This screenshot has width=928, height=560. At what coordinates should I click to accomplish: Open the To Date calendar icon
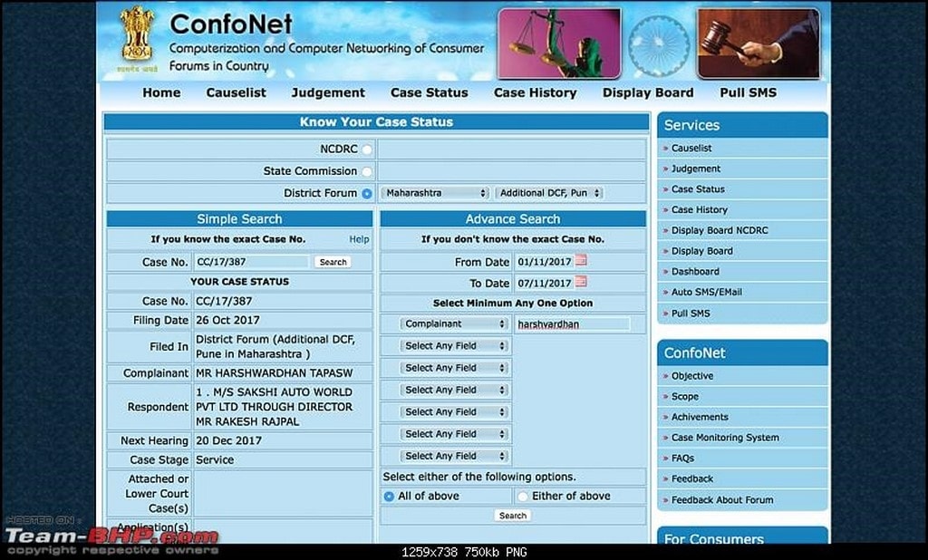click(581, 283)
